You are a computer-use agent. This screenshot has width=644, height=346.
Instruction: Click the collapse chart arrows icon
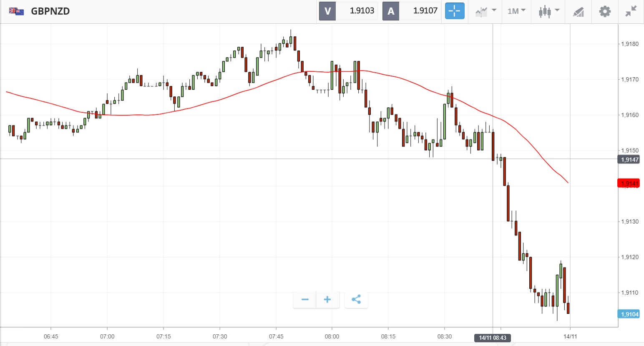click(631, 11)
